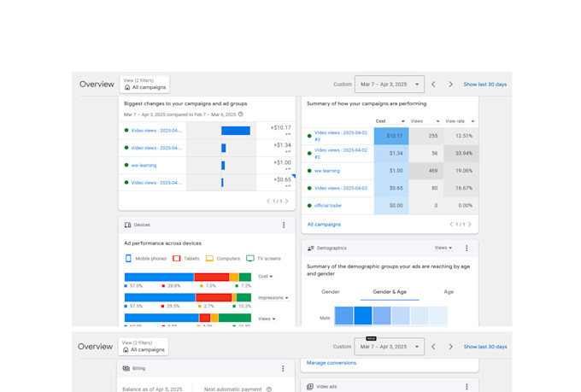
Task: Toggle Computers in the devices legend
Action: (x=223, y=258)
